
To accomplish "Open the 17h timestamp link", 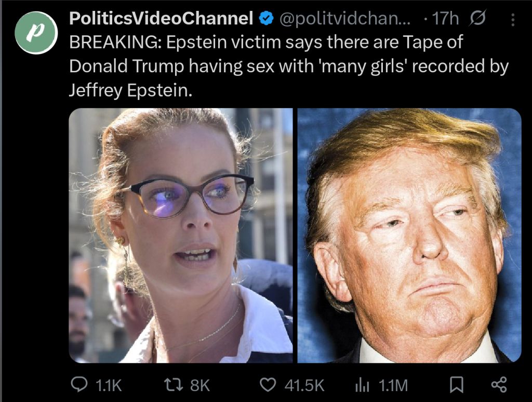I will point(445,18).
